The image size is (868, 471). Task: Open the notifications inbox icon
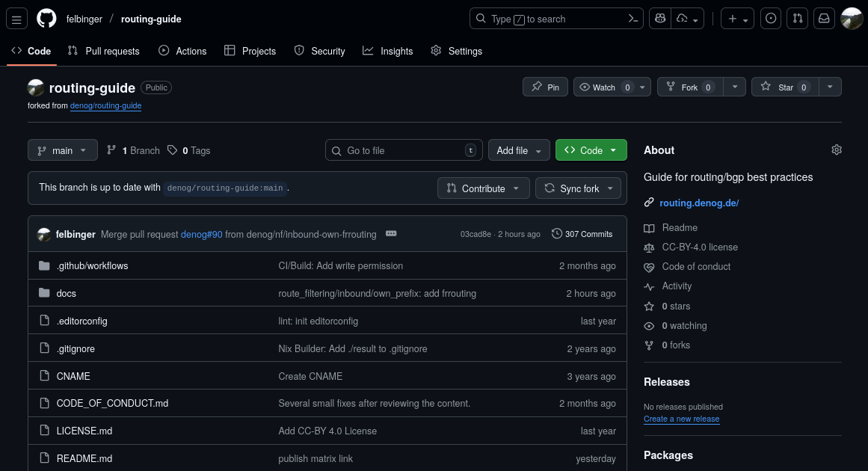(824, 19)
